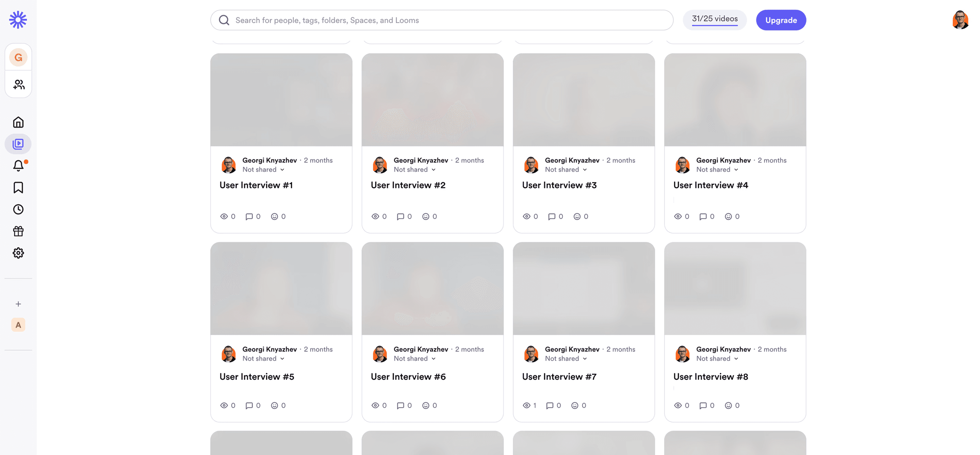Open the invite teammates icon
Screen dimensions: 980x455
tap(18, 84)
